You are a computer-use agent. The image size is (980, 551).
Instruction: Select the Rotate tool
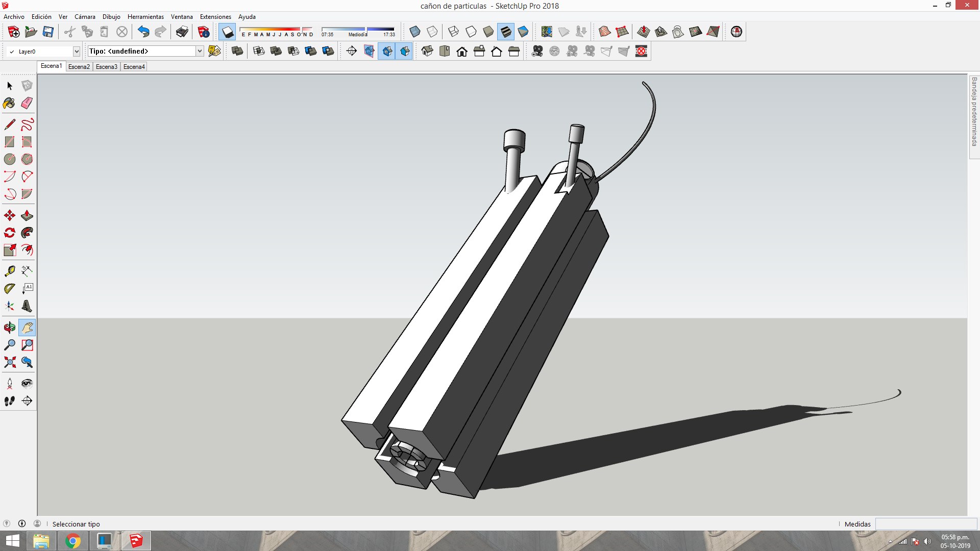coord(10,233)
